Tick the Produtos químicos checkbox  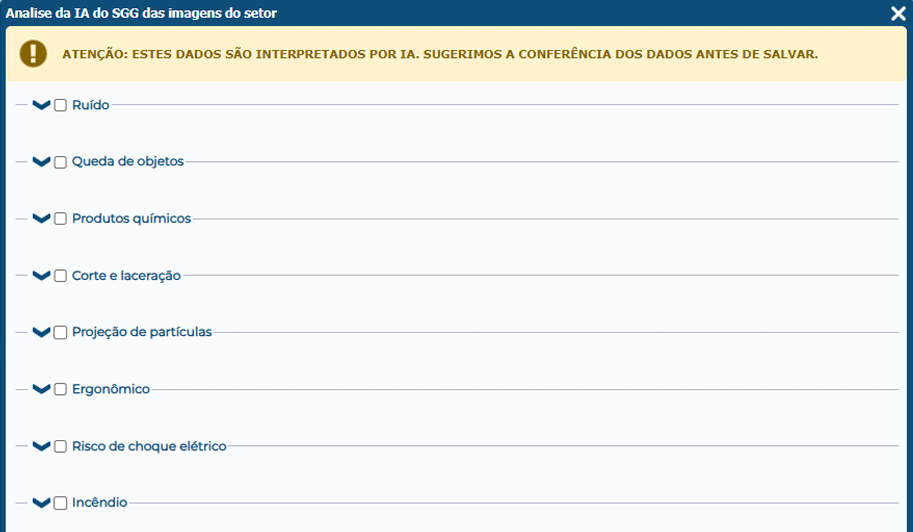tap(61, 219)
